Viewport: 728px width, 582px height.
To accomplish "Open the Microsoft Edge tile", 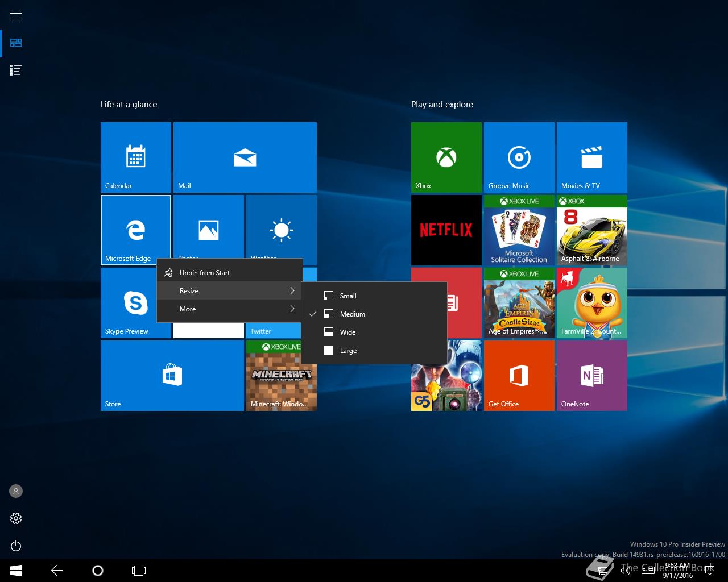I will (136, 230).
